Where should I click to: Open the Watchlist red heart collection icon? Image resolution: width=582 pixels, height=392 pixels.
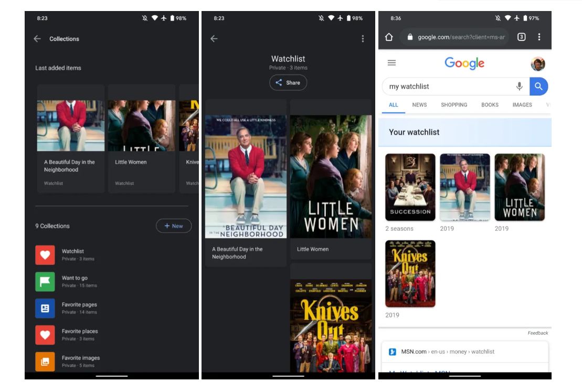45,255
